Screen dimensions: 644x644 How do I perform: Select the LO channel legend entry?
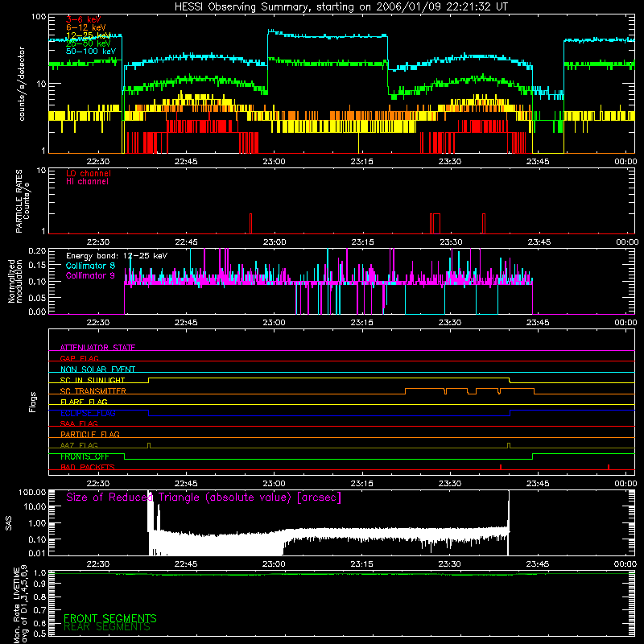(x=89, y=173)
